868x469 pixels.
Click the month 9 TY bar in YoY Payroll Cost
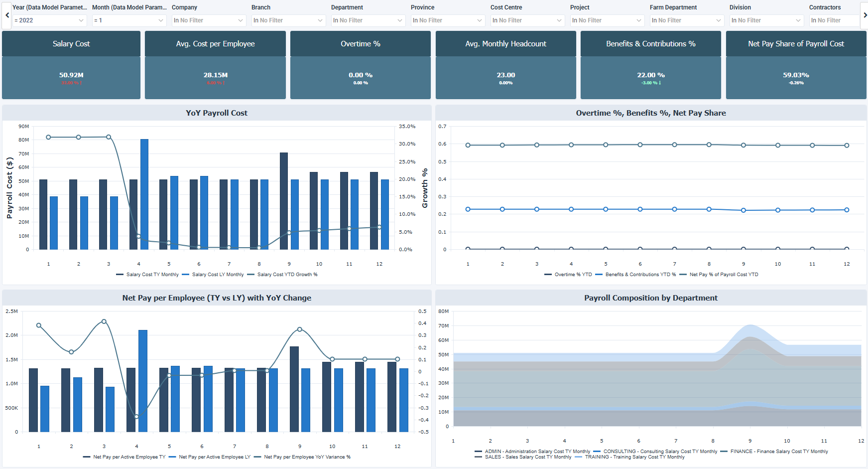click(x=284, y=201)
